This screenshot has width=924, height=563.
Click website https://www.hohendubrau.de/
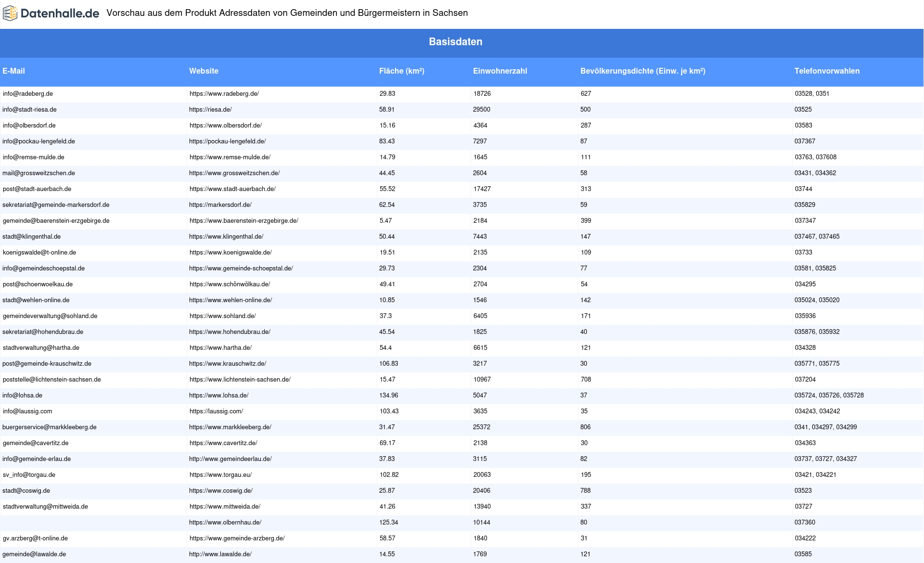click(230, 332)
